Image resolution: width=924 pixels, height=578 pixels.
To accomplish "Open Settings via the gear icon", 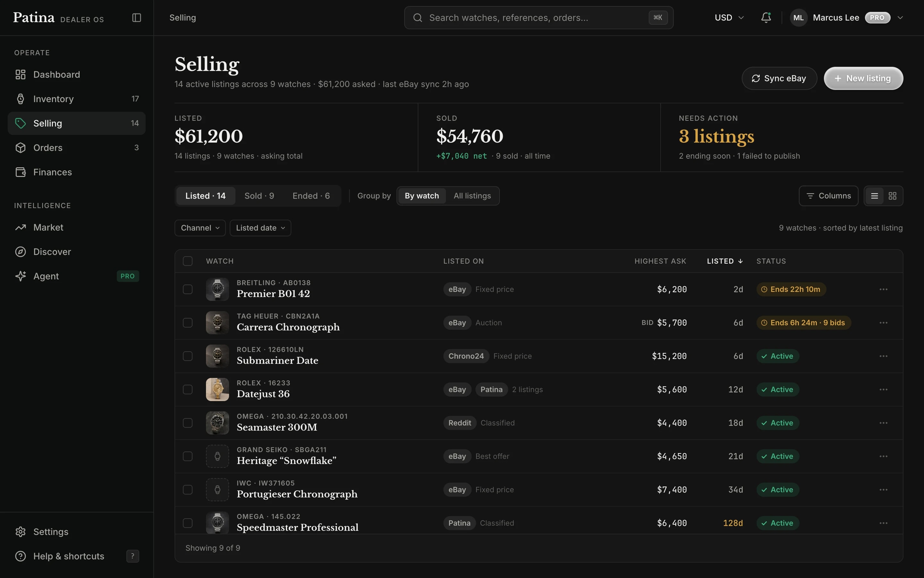I will (21, 532).
